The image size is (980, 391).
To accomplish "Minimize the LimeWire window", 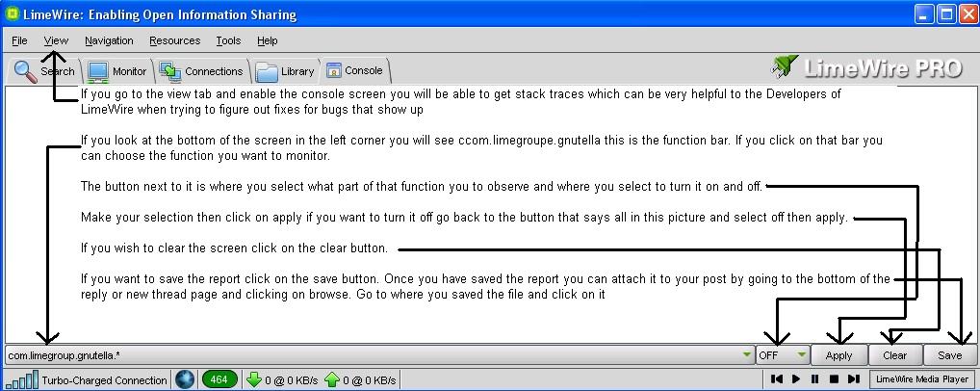I will (924, 14).
